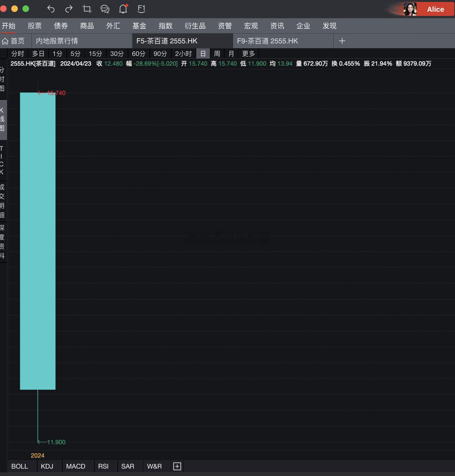Open the 资讯 menu

click(277, 26)
